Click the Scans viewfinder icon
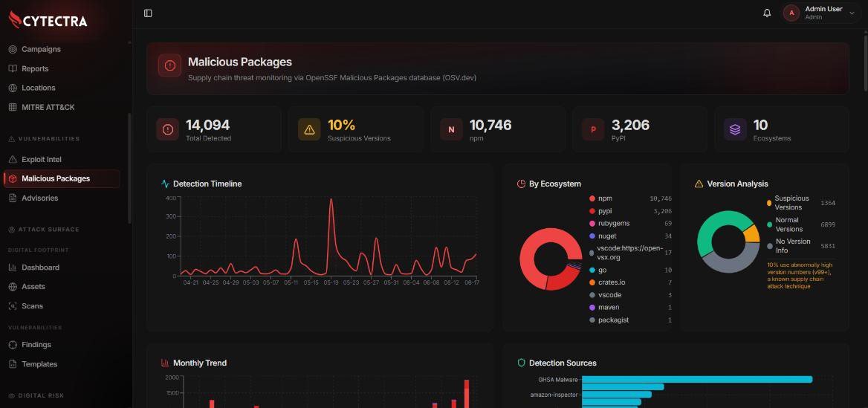This screenshot has height=408, width=868. 13,306
